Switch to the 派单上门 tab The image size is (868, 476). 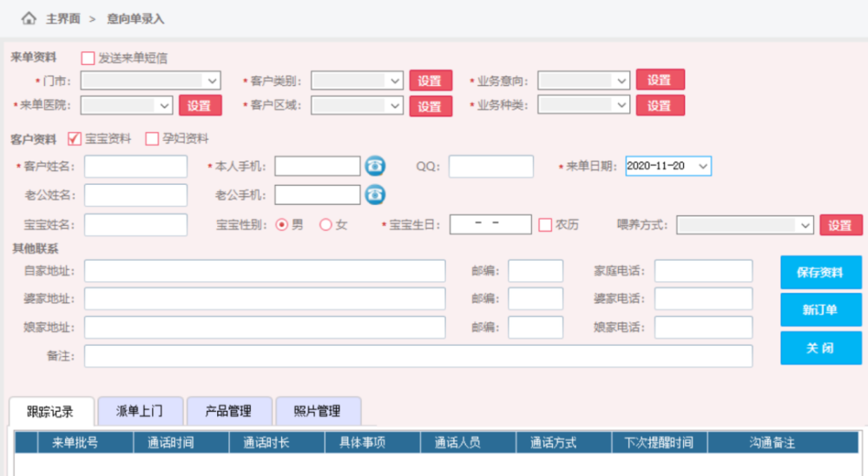coord(140,411)
